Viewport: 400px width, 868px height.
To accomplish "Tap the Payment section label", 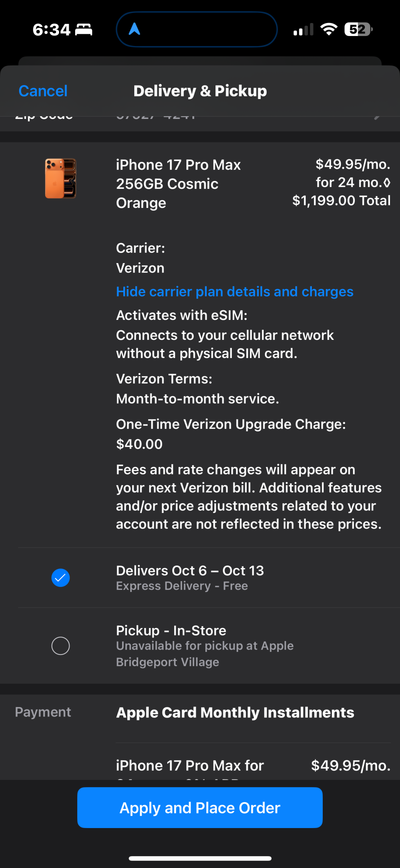I will coord(43,712).
